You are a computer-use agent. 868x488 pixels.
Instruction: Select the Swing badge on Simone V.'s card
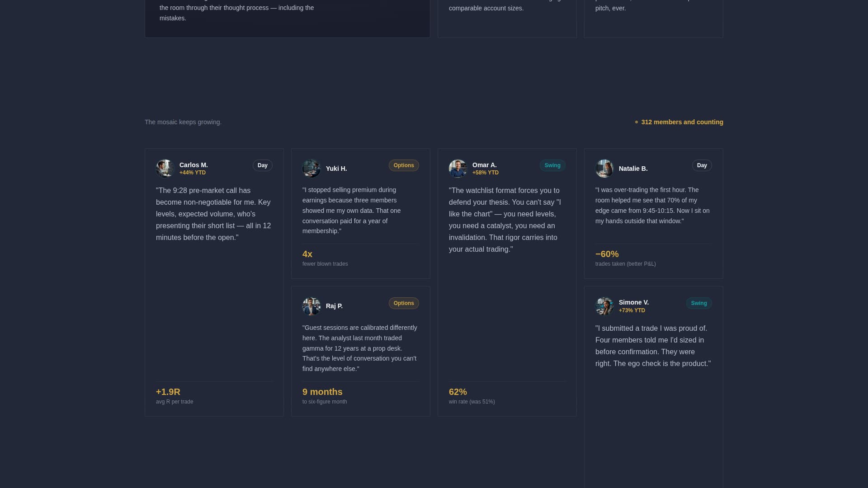point(699,303)
